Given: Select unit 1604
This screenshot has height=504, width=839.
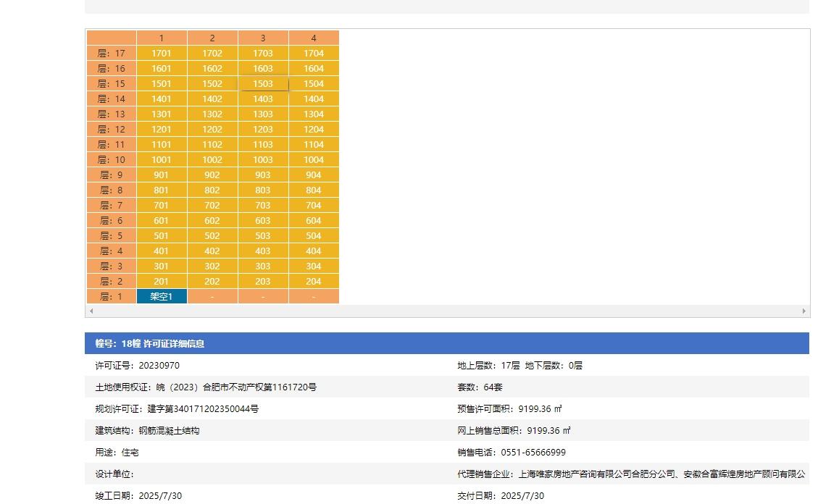Looking at the screenshot, I should point(314,69).
